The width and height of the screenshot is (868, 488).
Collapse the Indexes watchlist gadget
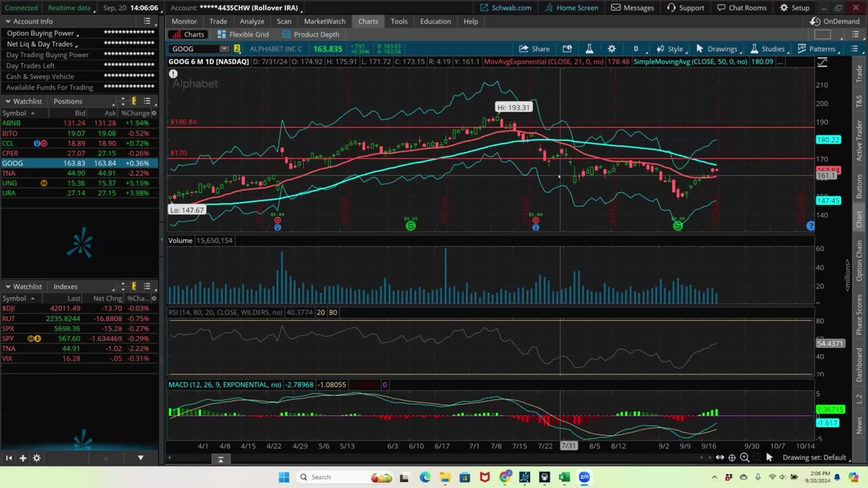[7, 287]
